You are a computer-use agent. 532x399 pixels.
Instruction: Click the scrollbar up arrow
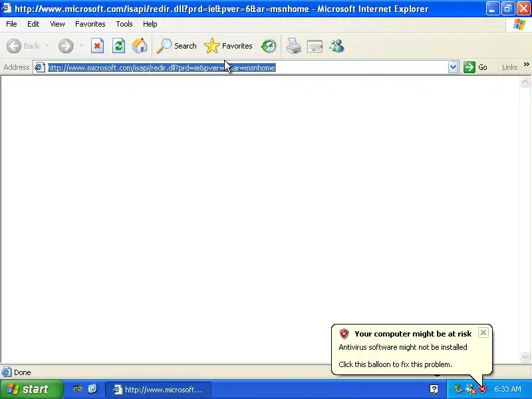click(x=525, y=82)
